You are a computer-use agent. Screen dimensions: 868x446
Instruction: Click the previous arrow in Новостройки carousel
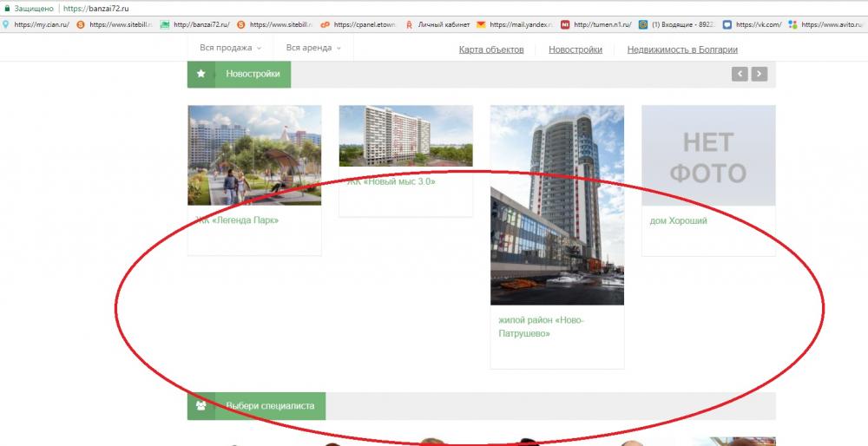coord(740,74)
